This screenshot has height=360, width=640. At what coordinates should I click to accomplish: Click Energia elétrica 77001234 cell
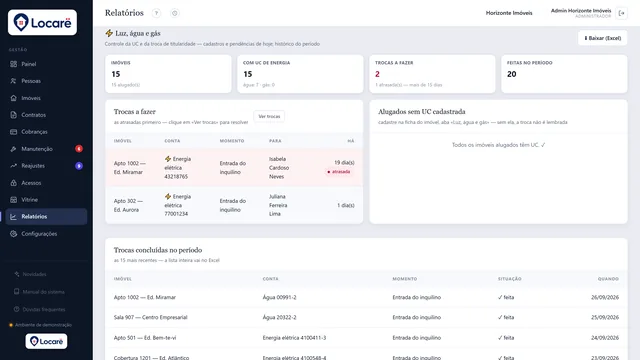[x=178, y=205]
